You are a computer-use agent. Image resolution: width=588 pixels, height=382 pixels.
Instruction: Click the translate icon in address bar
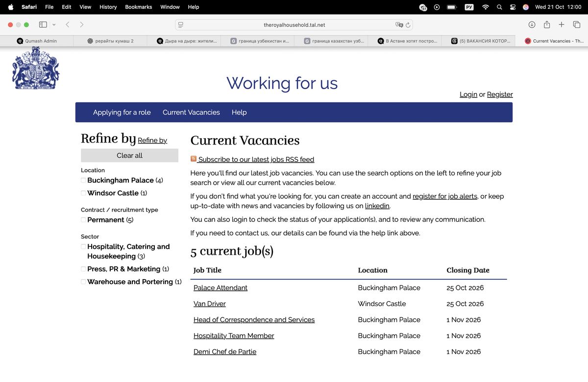399,24
